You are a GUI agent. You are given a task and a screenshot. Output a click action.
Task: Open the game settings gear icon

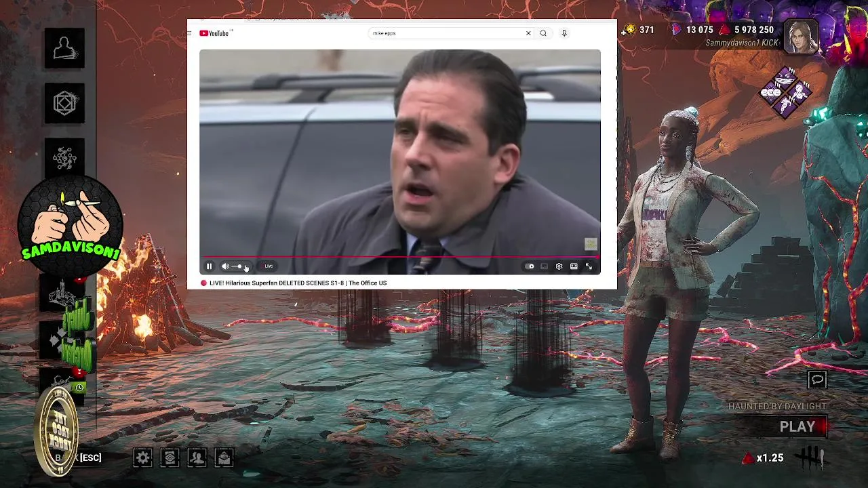click(142, 457)
